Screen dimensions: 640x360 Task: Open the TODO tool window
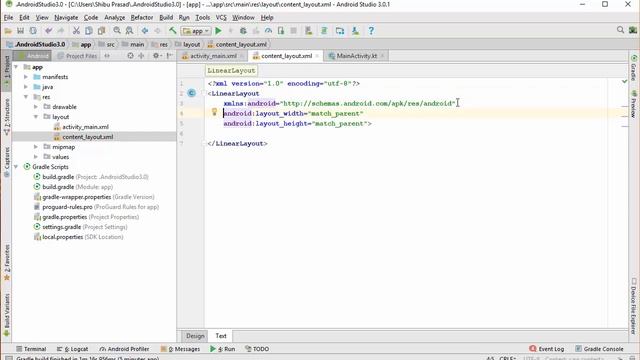(257, 349)
